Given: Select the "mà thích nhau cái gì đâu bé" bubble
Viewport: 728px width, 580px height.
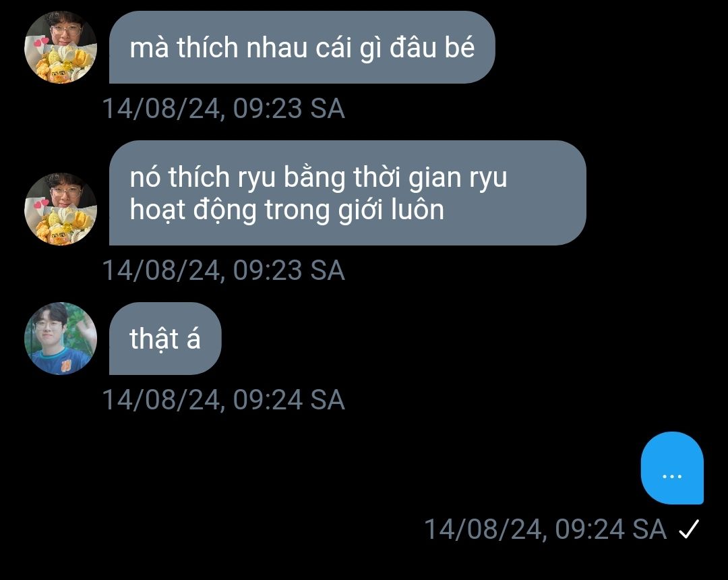Looking at the screenshot, I should tap(302, 47).
